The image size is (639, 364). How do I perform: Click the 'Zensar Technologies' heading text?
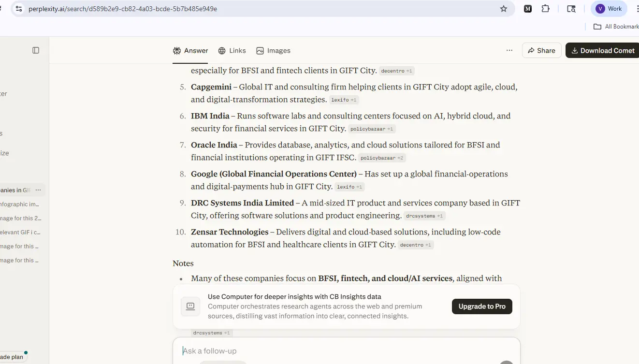click(x=230, y=232)
